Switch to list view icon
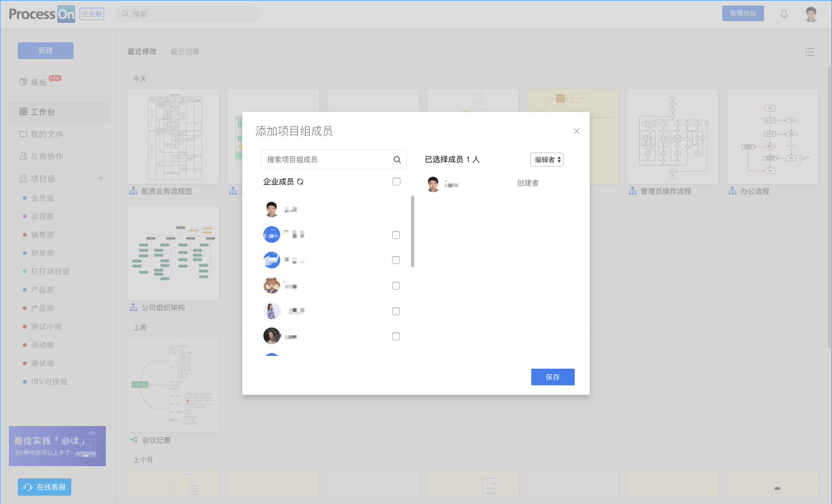The image size is (832, 504). coord(810,52)
